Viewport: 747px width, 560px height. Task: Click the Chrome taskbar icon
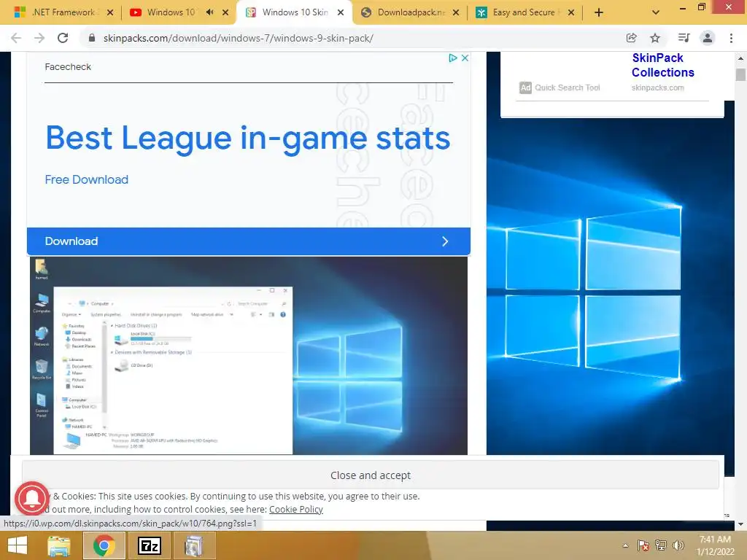(104, 545)
